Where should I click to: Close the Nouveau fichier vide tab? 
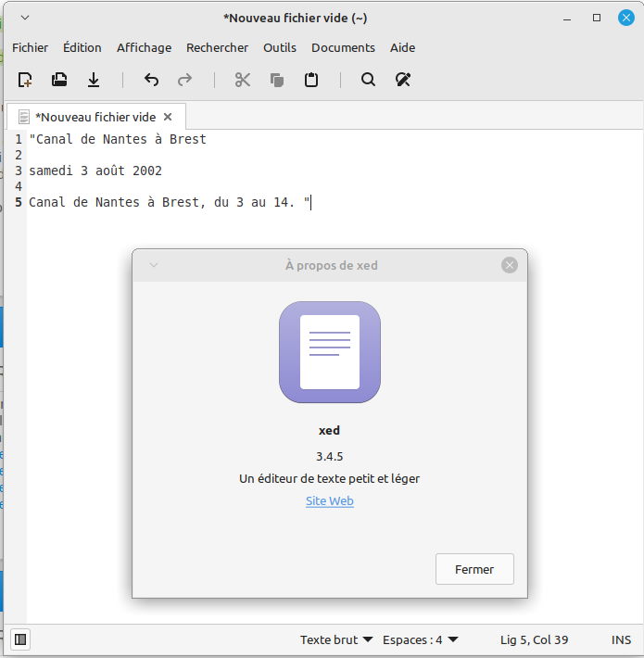(x=168, y=117)
